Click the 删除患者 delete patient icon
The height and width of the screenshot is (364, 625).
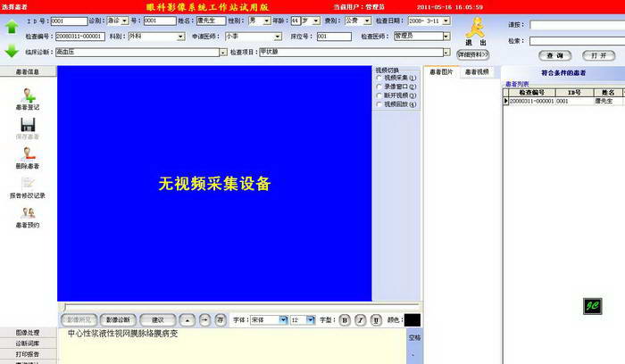click(x=28, y=153)
